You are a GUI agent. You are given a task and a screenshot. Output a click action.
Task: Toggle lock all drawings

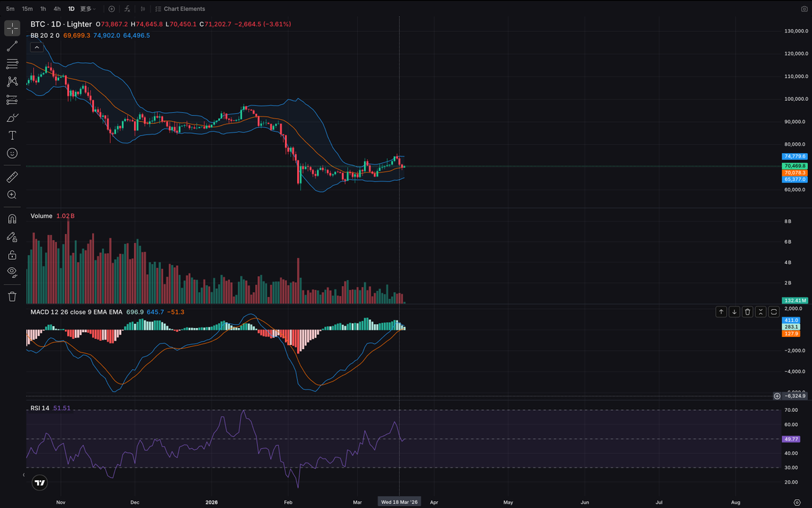tap(12, 255)
